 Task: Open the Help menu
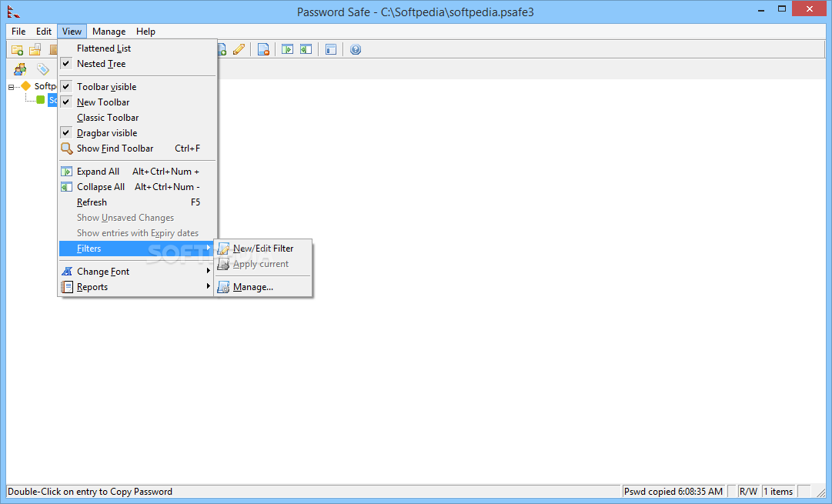pos(145,32)
